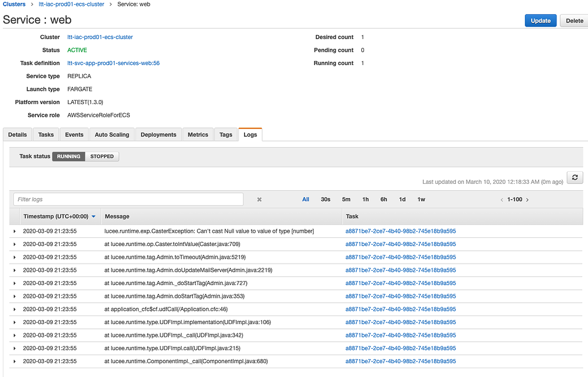This screenshot has width=588, height=377.
Task: Open the Tasks tab
Action: tap(46, 135)
